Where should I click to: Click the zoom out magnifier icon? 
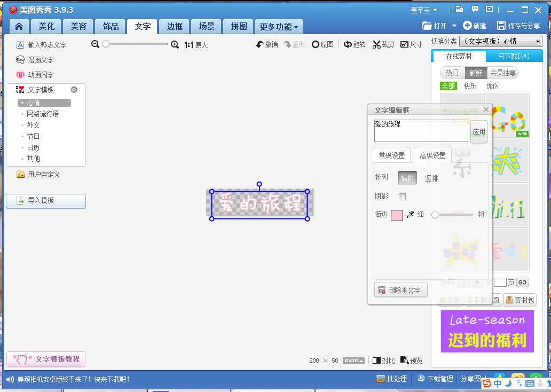[x=95, y=44]
